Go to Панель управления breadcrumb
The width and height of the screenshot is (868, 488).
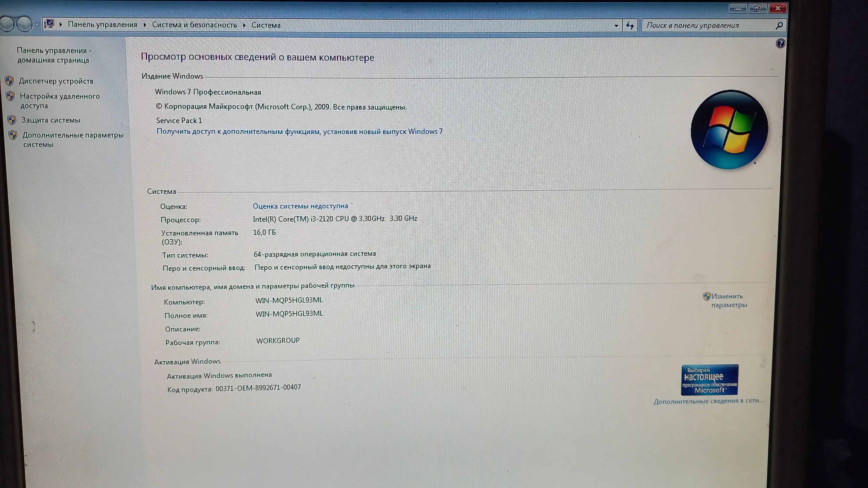[102, 25]
